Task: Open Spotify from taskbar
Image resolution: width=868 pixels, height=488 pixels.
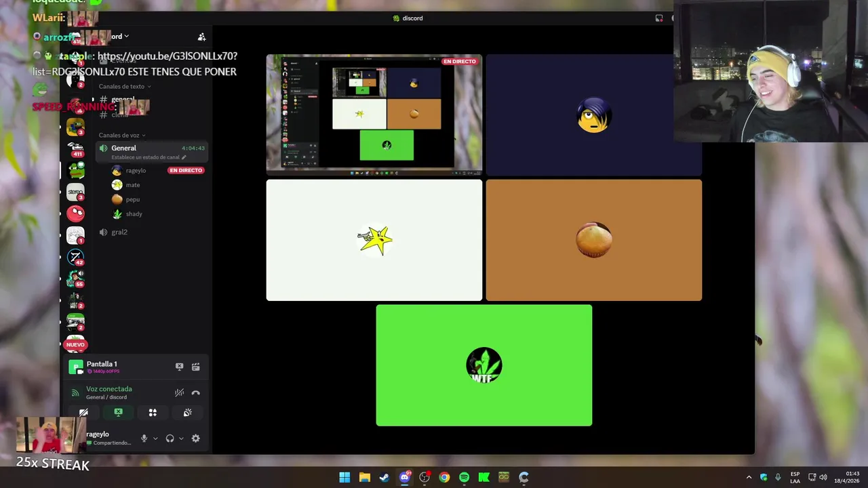Action: 464,477
